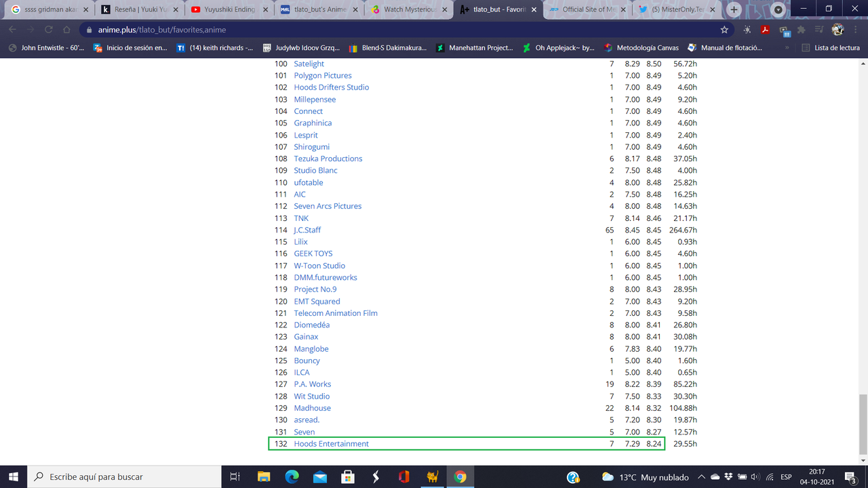This screenshot has height=488, width=868.
Task: Open the J.C.Staff studio link
Action: (307, 230)
